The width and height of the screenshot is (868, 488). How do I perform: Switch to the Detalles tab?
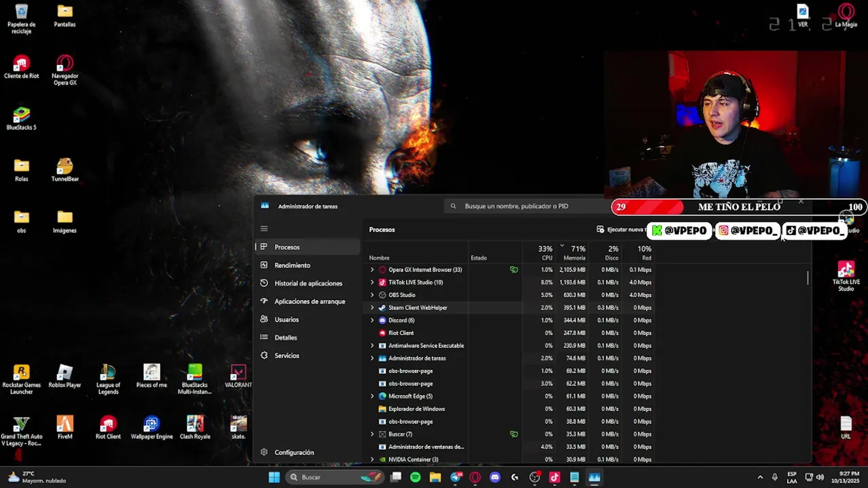pyautogui.click(x=309, y=338)
